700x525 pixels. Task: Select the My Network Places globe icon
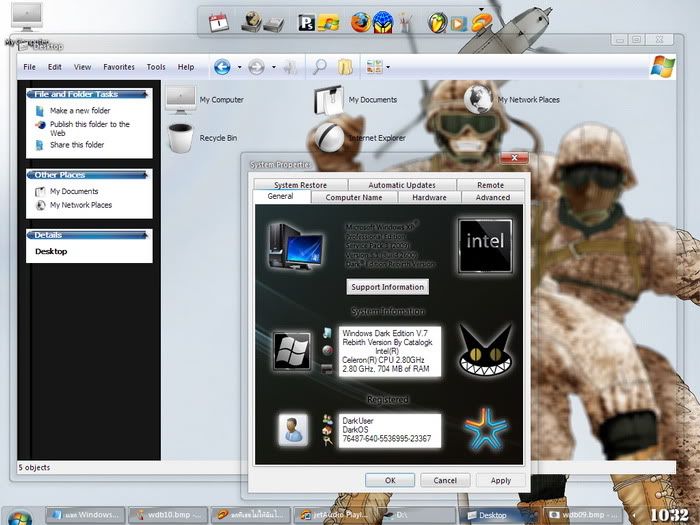(478, 99)
